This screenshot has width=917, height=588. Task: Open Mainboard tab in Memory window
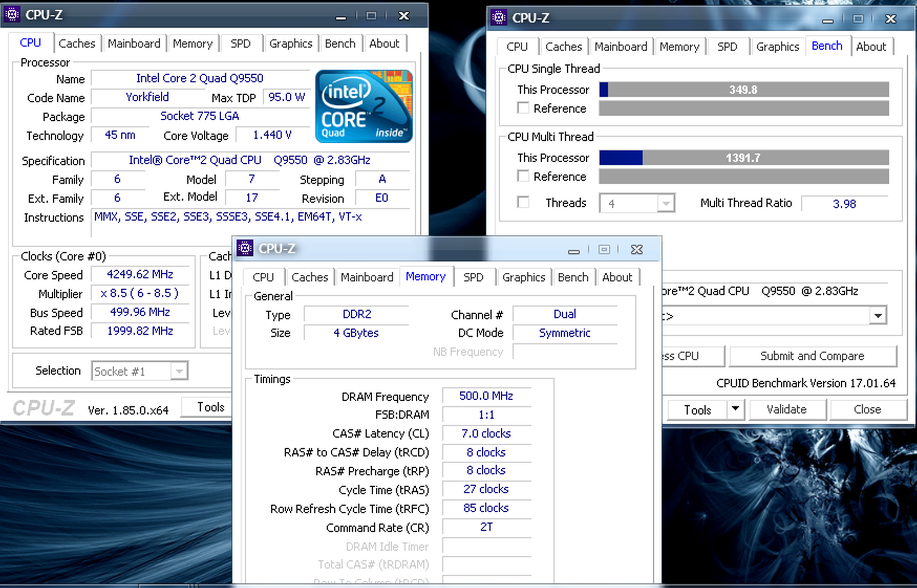pyautogui.click(x=367, y=277)
